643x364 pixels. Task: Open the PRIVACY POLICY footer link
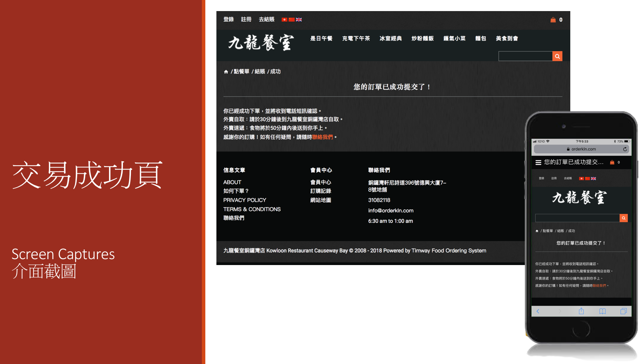pos(245,200)
